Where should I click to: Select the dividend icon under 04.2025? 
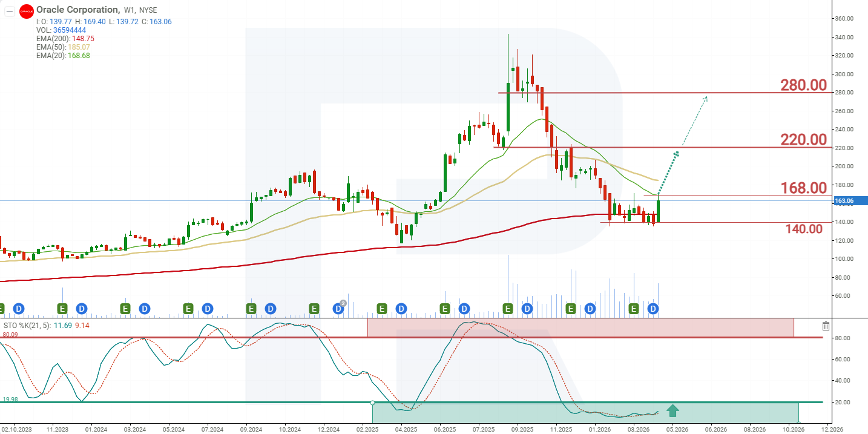[401, 309]
